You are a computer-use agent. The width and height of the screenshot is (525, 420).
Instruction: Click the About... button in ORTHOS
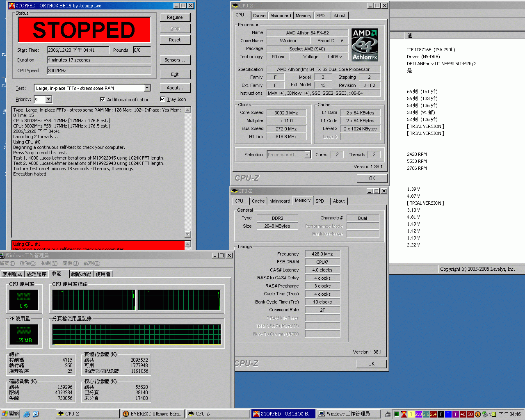pyautogui.click(x=175, y=88)
